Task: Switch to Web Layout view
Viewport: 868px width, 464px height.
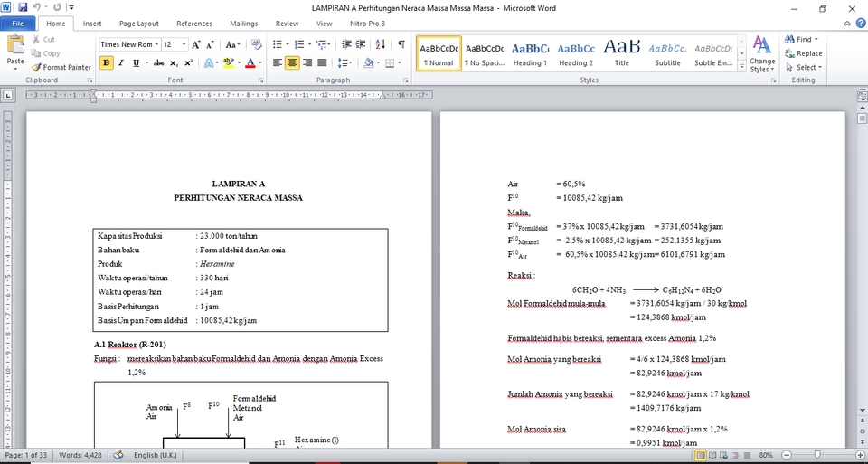Action: pos(722,455)
